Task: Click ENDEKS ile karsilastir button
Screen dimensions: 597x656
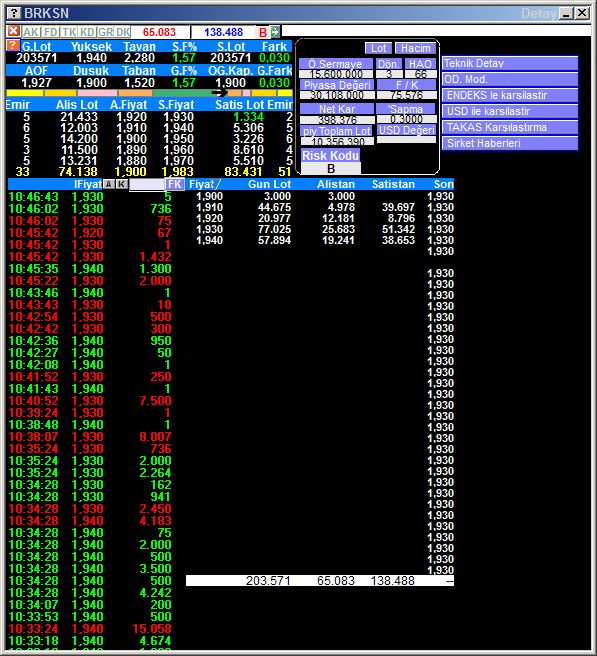Action: point(510,95)
